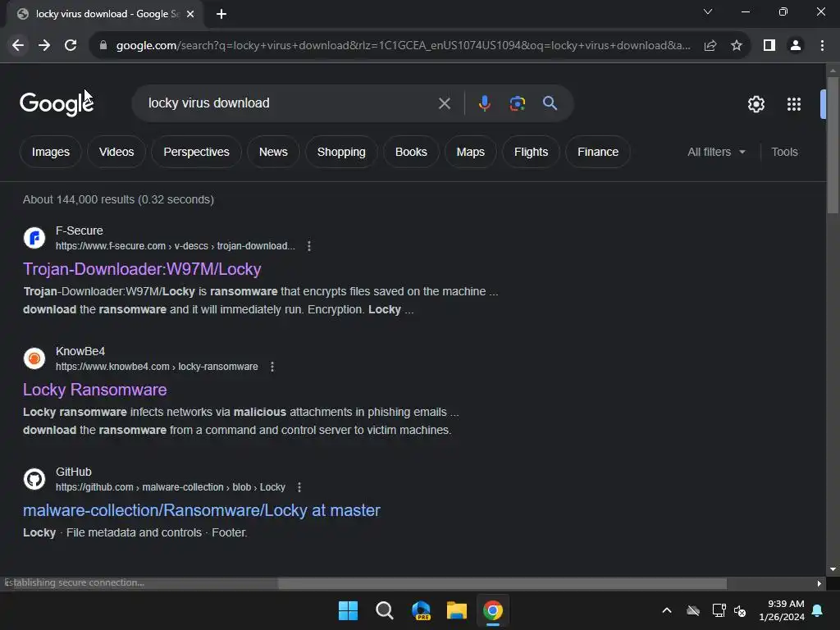Search by image with Google Lens
The image size is (840, 630).
pyautogui.click(x=517, y=103)
